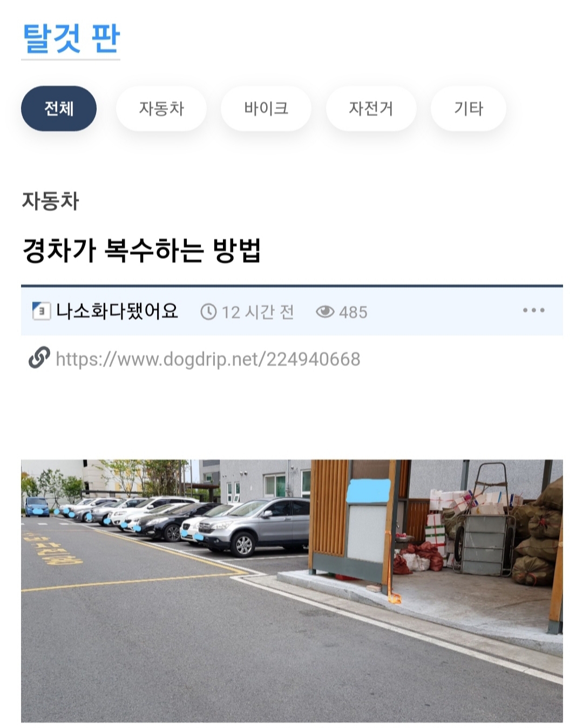Image resolution: width=583 pixels, height=728 pixels.
Task: Switch to the 자동차 tab
Action: [161, 109]
